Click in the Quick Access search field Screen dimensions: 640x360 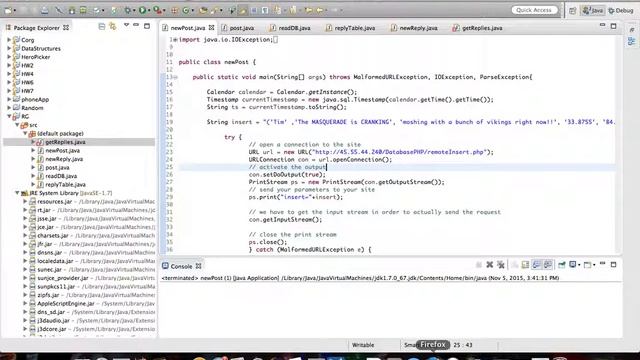point(534,10)
